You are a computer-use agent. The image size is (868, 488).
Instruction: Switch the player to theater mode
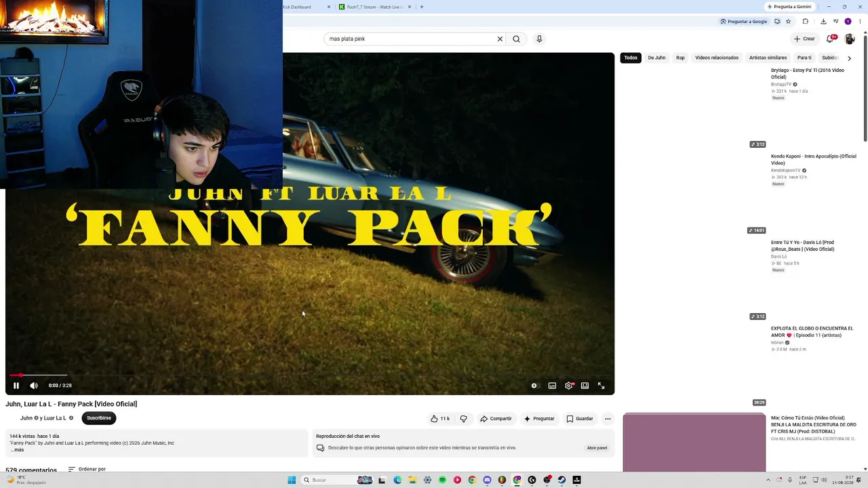coord(585,386)
